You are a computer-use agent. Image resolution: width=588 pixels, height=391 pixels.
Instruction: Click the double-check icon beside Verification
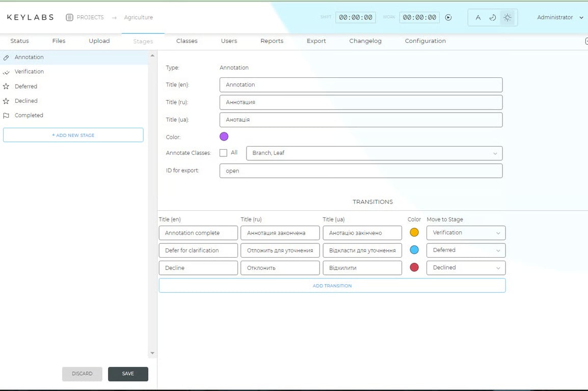tap(6, 72)
